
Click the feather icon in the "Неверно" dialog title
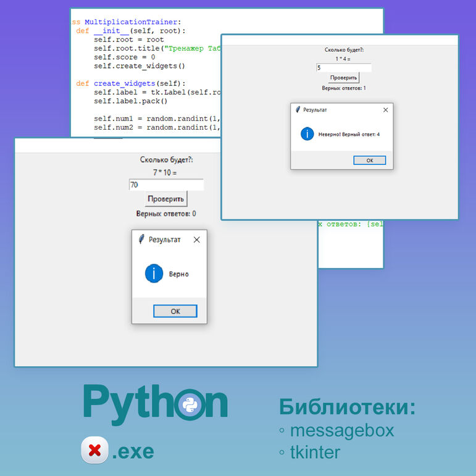click(298, 109)
